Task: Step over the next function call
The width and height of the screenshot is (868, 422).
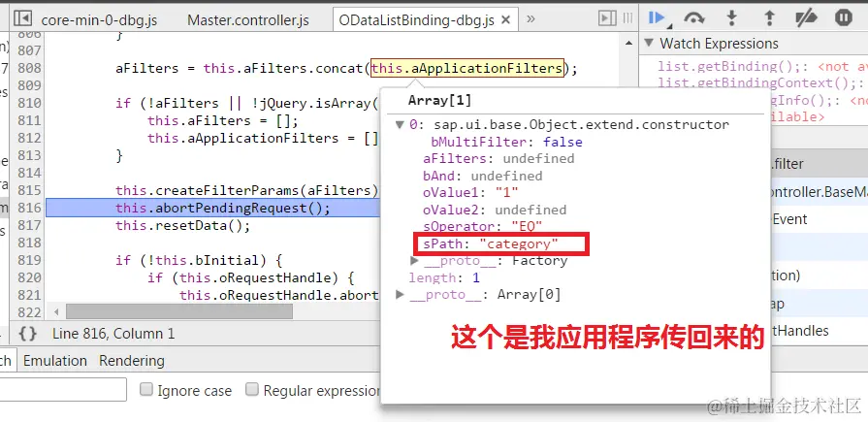Action: [693, 18]
